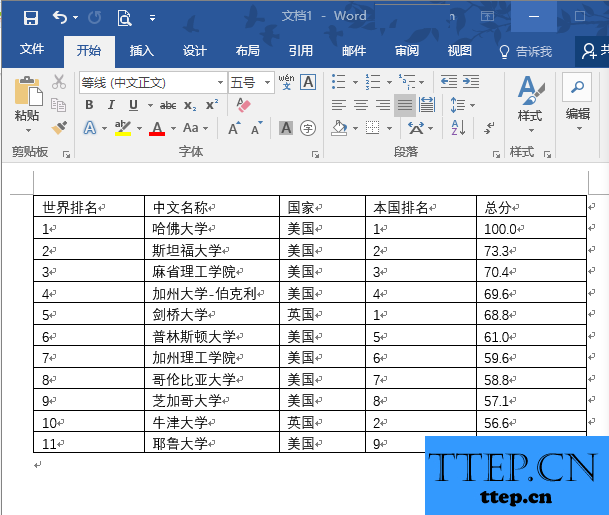Cut selection with the scissors icon
This screenshot has width=609, height=515.
[59, 82]
